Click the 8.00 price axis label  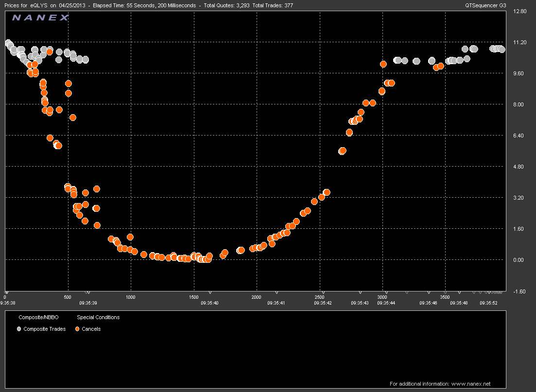519,104
